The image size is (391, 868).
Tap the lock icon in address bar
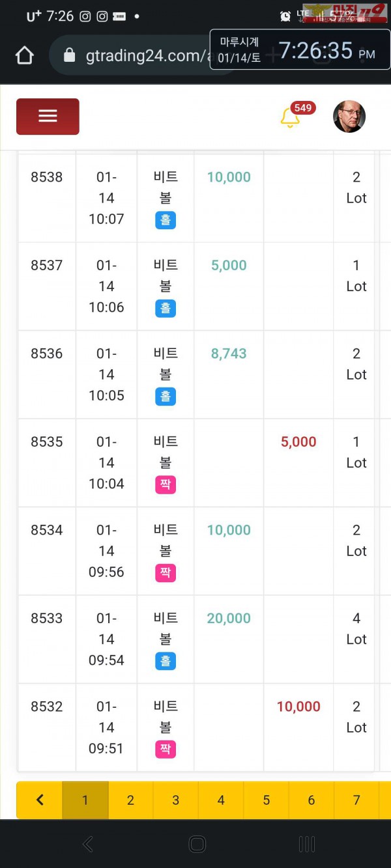69,56
